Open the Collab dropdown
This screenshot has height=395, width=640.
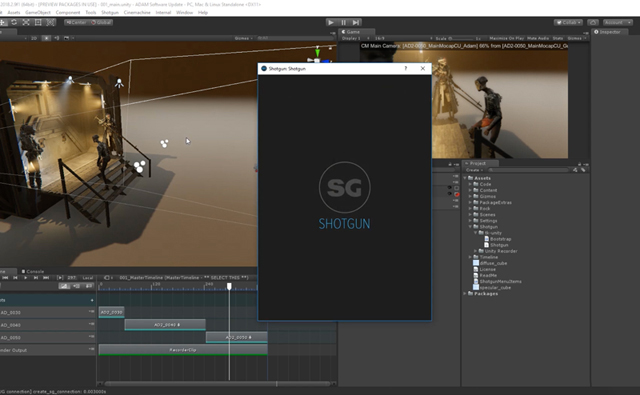569,22
